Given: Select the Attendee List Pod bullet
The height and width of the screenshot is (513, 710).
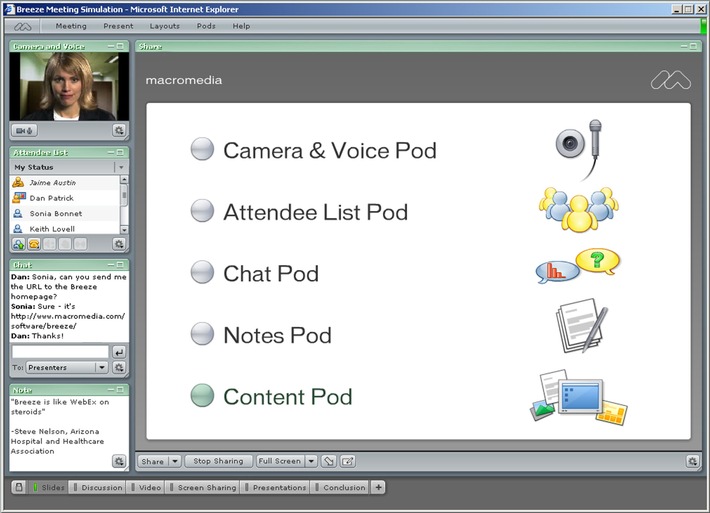Looking at the screenshot, I should 202,210.
